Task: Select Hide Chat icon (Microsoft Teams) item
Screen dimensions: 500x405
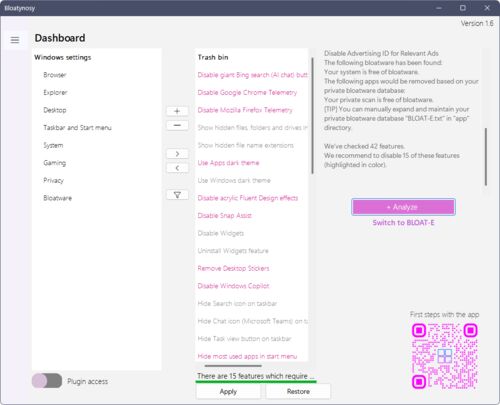Action: tap(252, 321)
